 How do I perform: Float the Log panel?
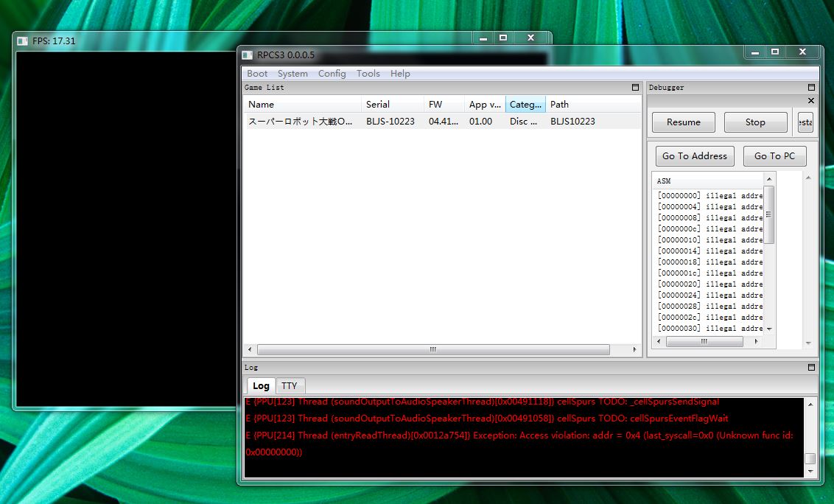click(x=811, y=367)
